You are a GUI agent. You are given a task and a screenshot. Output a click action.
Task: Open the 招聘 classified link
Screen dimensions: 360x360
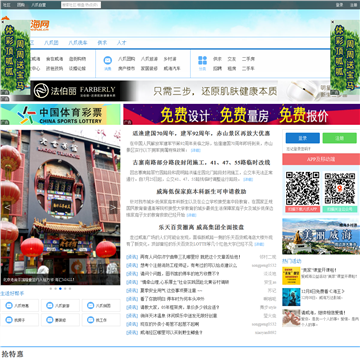[217, 68]
